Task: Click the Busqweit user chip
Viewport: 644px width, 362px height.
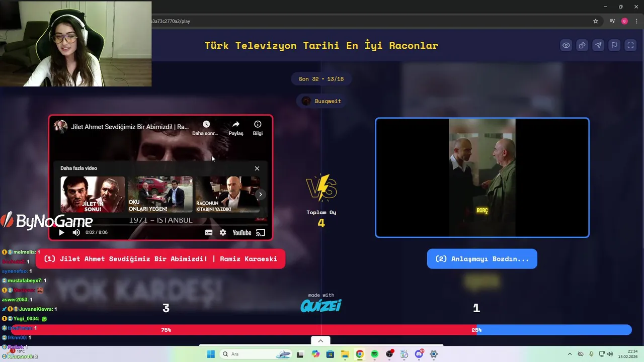Action: [x=321, y=101]
